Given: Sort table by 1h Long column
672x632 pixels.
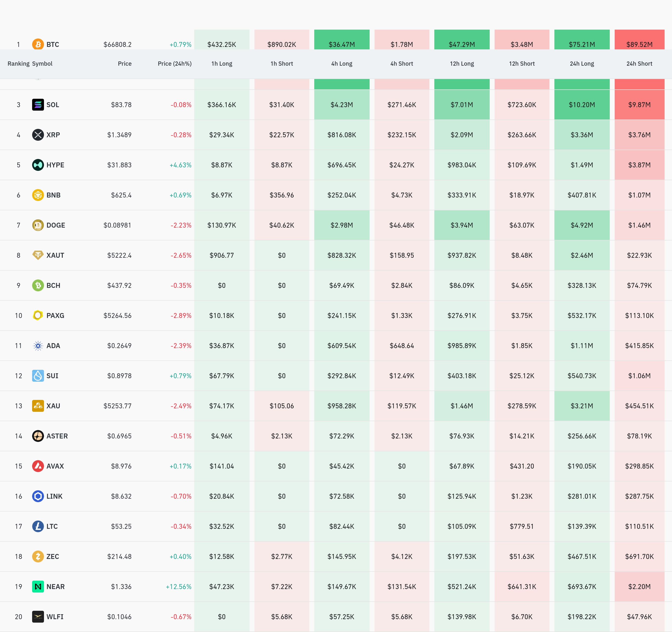Looking at the screenshot, I should click(222, 63).
